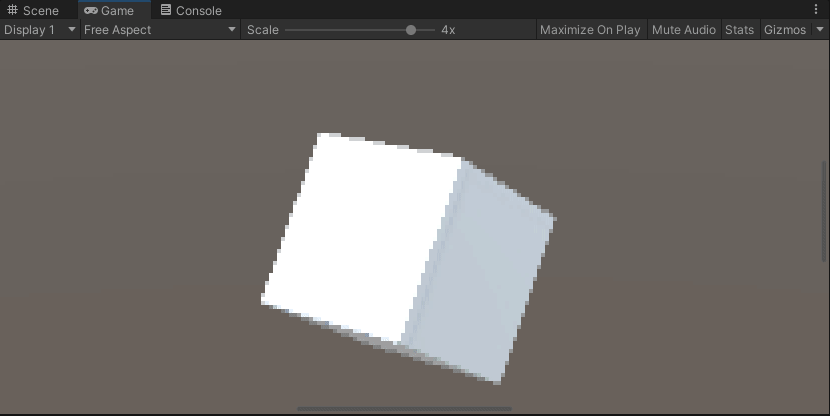Click the horizontal scrollbar of the game view

click(x=404, y=409)
